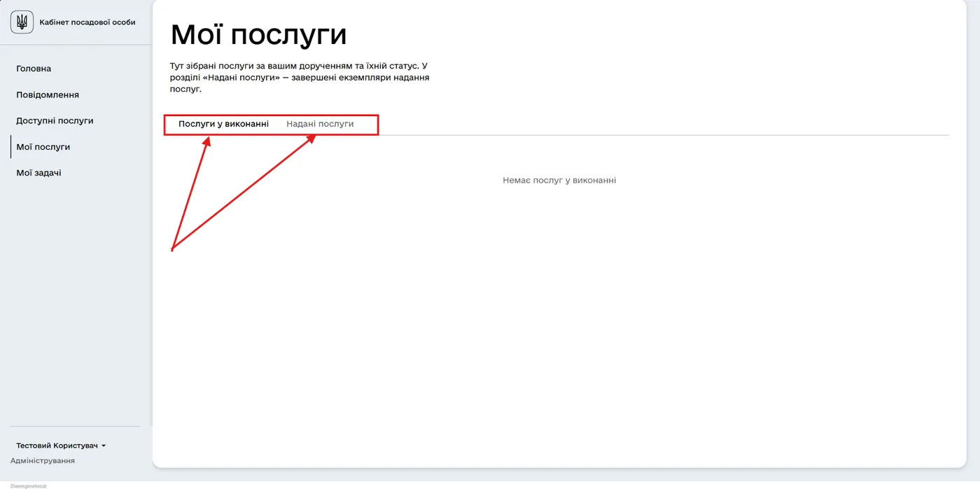Select Мої послуги in the sidebar

click(x=43, y=147)
